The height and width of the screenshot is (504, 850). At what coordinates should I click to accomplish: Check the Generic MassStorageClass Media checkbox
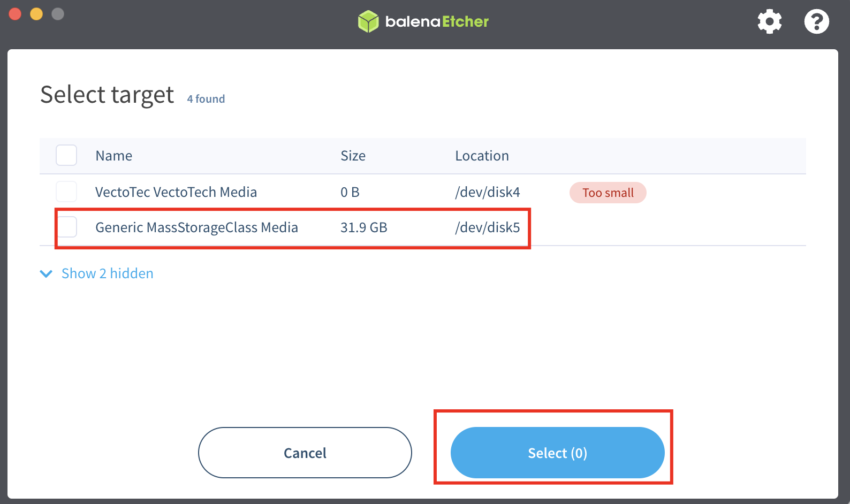[x=67, y=227]
